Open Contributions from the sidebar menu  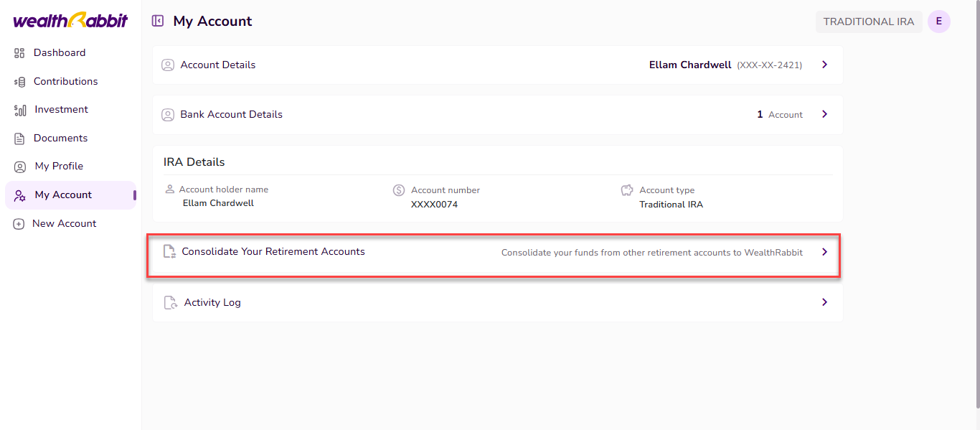click(x=65, y=82)
